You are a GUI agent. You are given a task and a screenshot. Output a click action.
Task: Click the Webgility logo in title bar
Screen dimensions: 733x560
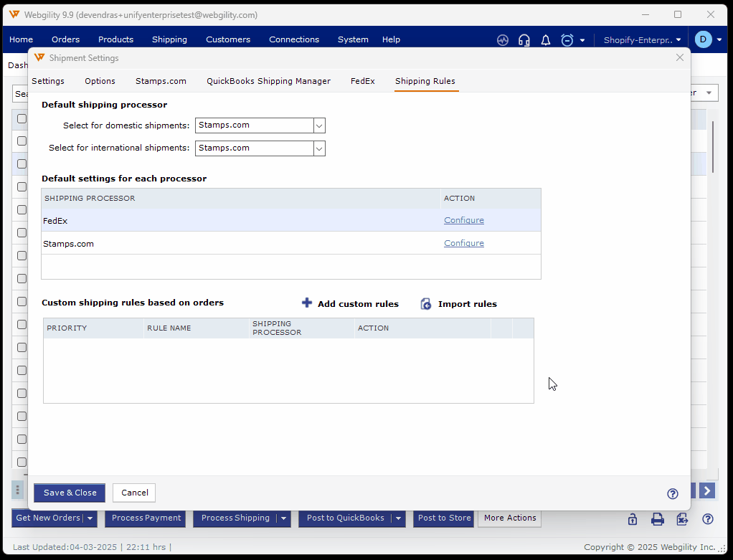click(x=14, y=14)
